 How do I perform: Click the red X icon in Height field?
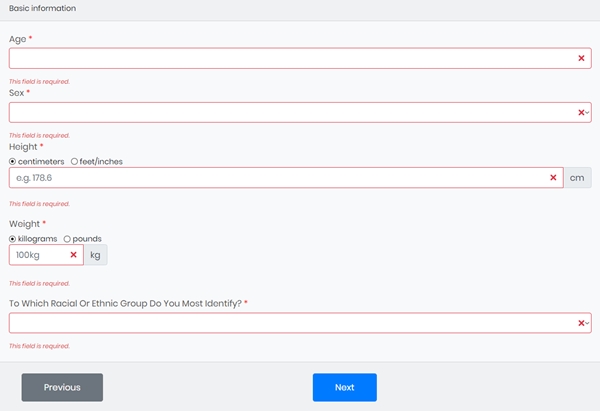[x=553, y=178]
